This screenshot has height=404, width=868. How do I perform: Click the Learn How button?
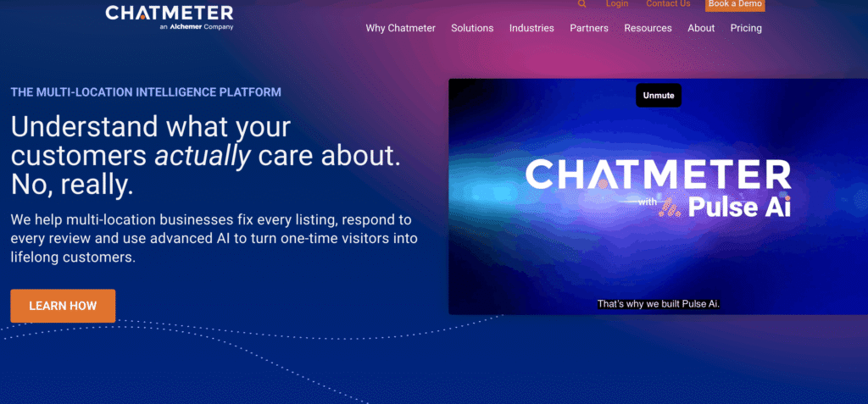[63, 306]
